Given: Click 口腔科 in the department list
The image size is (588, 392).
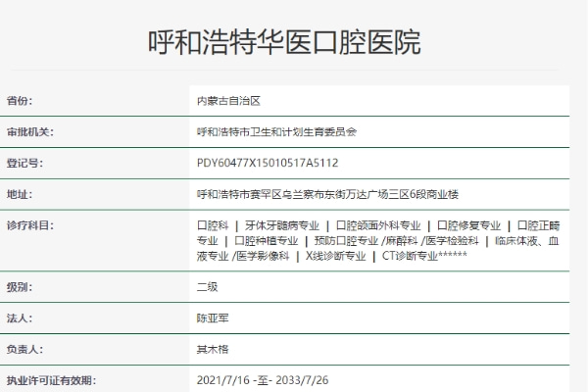Looking at the screenshot, I should click(x=213, y=225).
